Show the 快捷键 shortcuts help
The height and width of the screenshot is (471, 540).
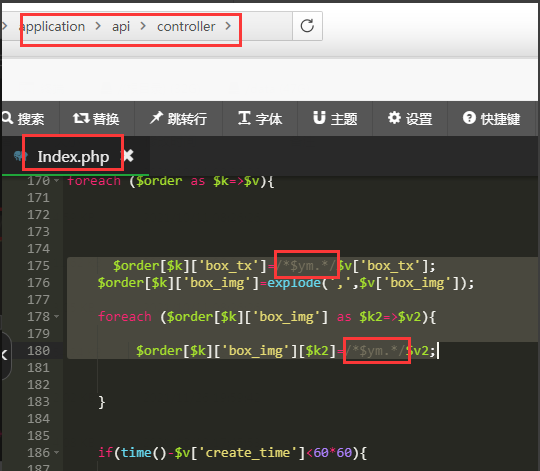(x=491, y=119)
